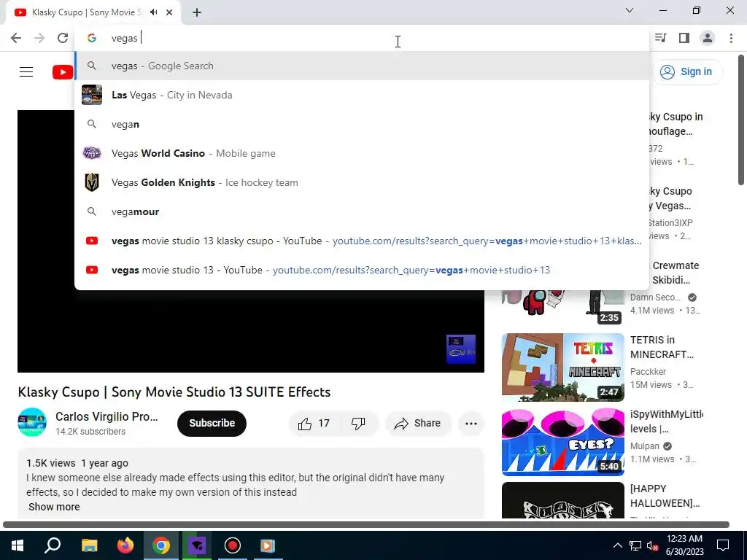This screenshot has height=560, width=747.
Task: Open the Windows Start menu
Action: point(18,545)
